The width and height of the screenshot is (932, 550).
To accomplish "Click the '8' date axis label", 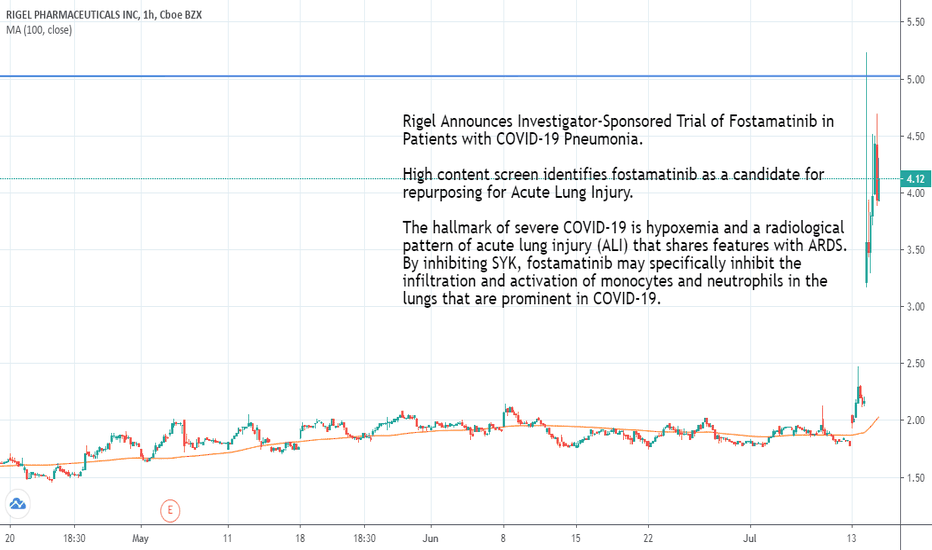I will (503, 539).
